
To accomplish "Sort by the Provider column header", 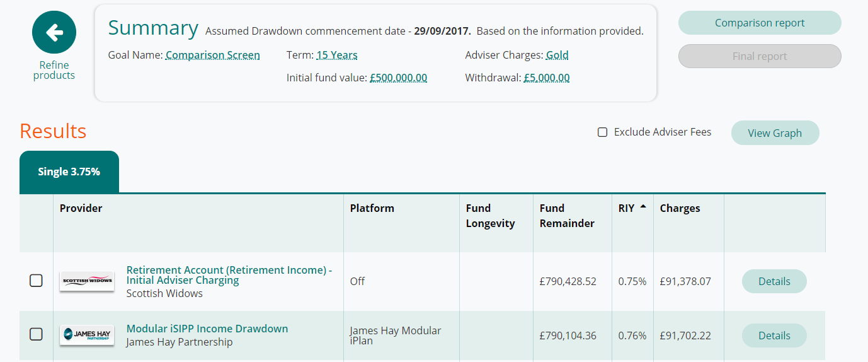I will tap(81, 208).
